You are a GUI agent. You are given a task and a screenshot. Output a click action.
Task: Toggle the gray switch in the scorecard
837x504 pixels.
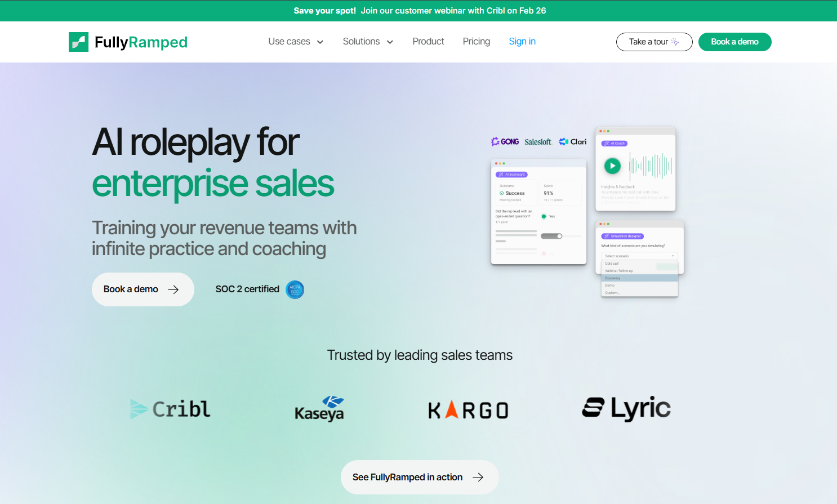click(551, 237)
